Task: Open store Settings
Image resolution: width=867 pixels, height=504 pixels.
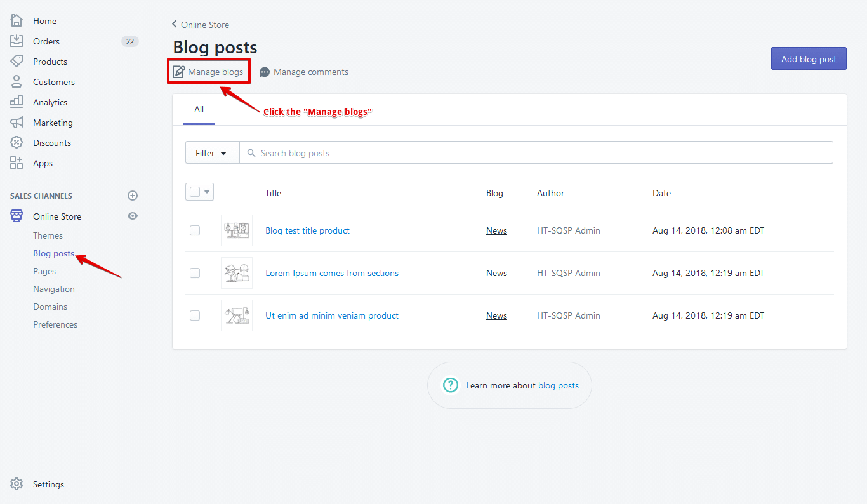Action: pos(48,484)
